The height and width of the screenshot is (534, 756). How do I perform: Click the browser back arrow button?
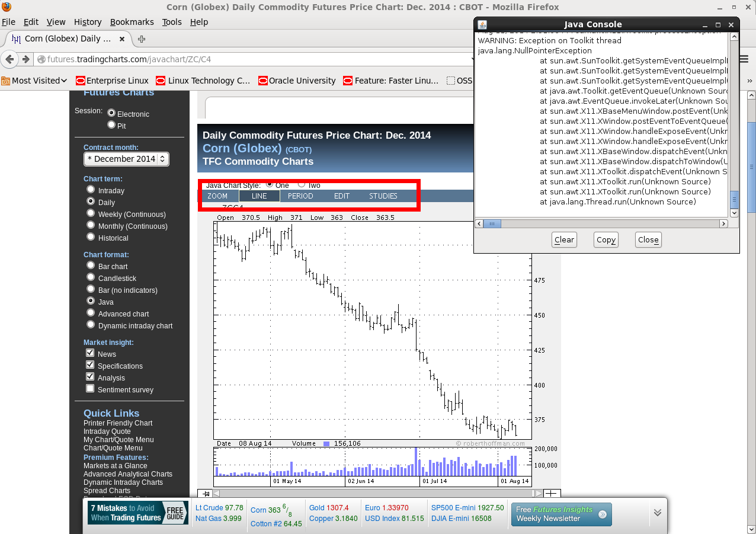[9, 59]
